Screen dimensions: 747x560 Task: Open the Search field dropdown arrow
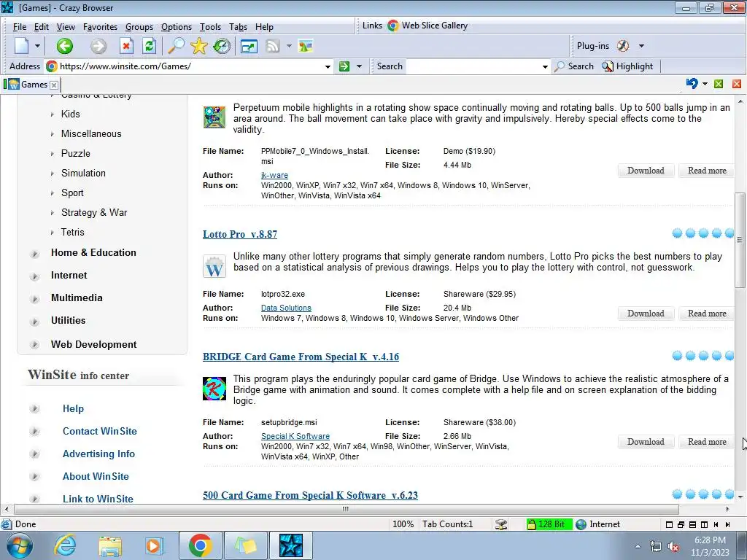[x=545, y=66]
